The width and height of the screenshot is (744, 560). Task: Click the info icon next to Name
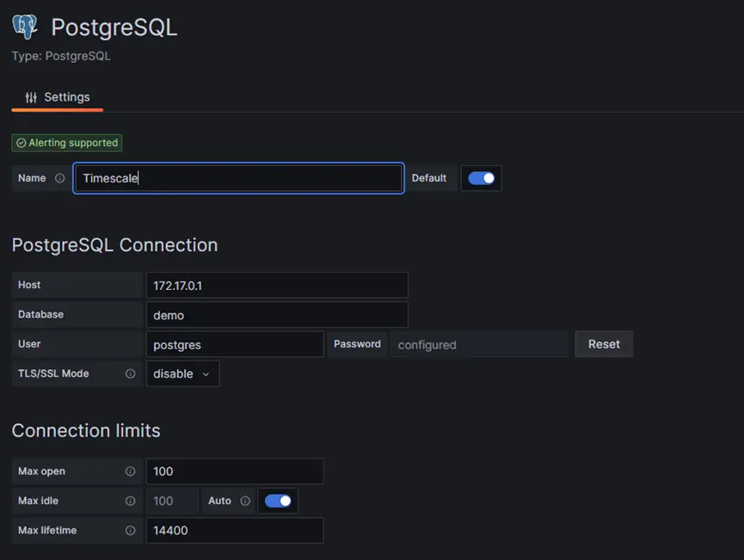(60, 179)
